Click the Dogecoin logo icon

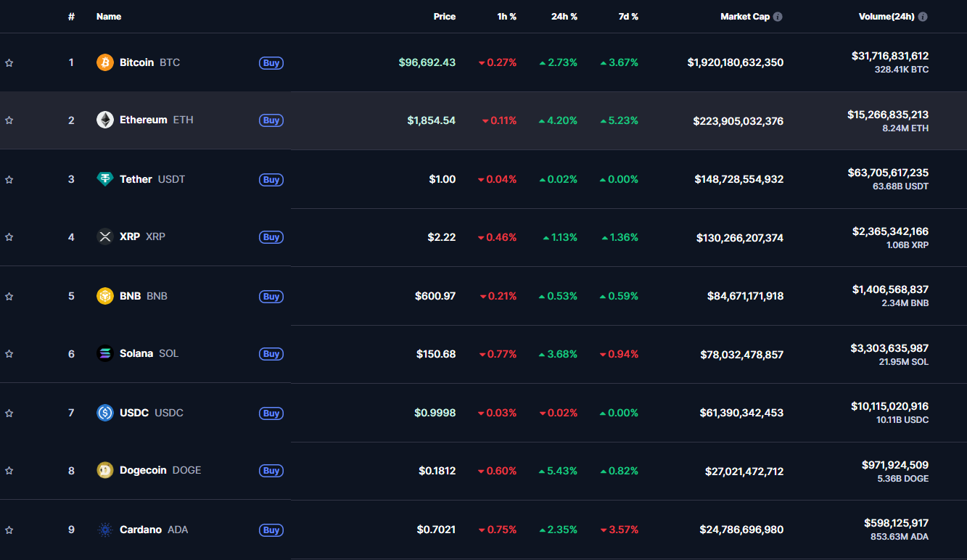[105, 470]
